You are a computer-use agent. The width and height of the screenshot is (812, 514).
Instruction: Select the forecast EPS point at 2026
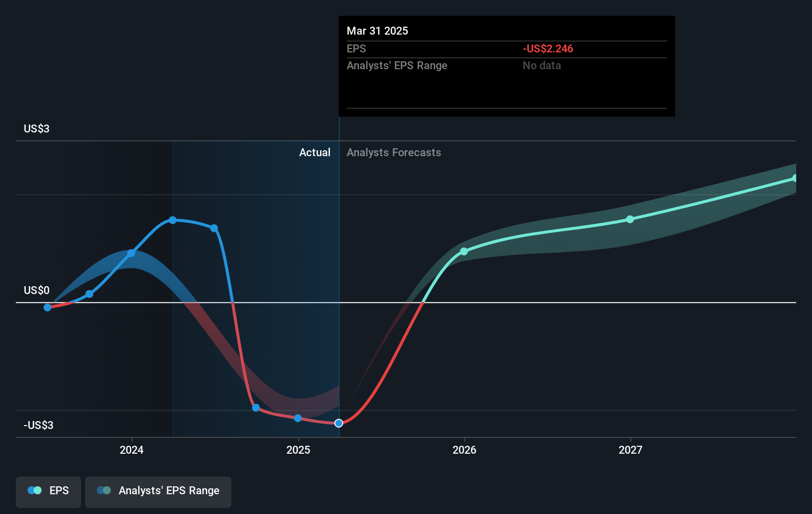click(464, 252)
